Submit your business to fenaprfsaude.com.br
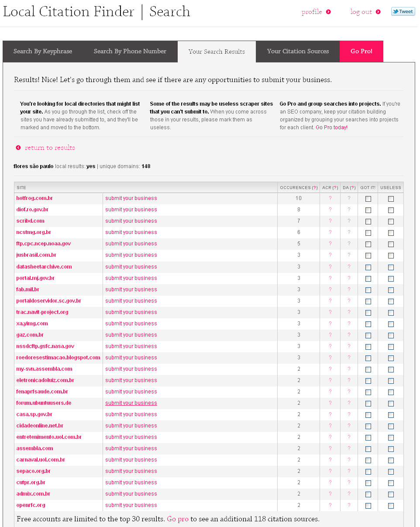Screen dimensions: 420x527 point(131,392)
